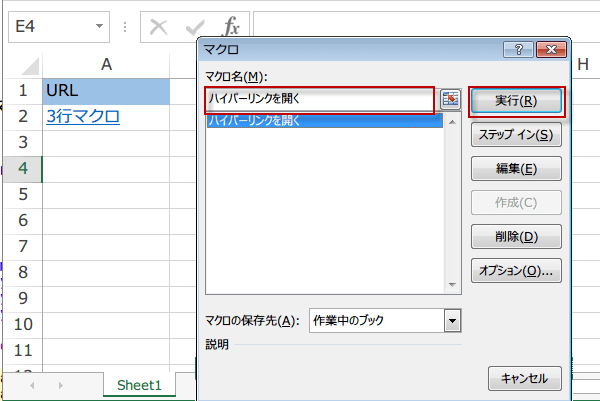Select row 8 header

pos(23,273)
